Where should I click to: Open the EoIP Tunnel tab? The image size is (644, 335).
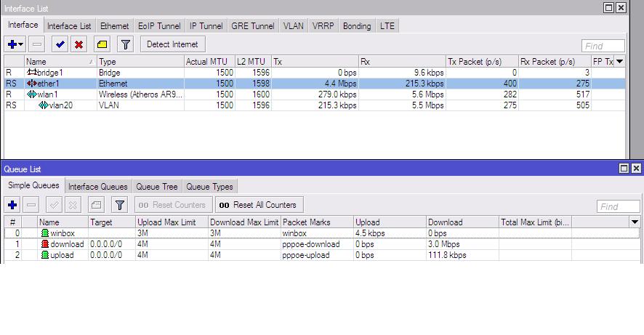(159, 26)
